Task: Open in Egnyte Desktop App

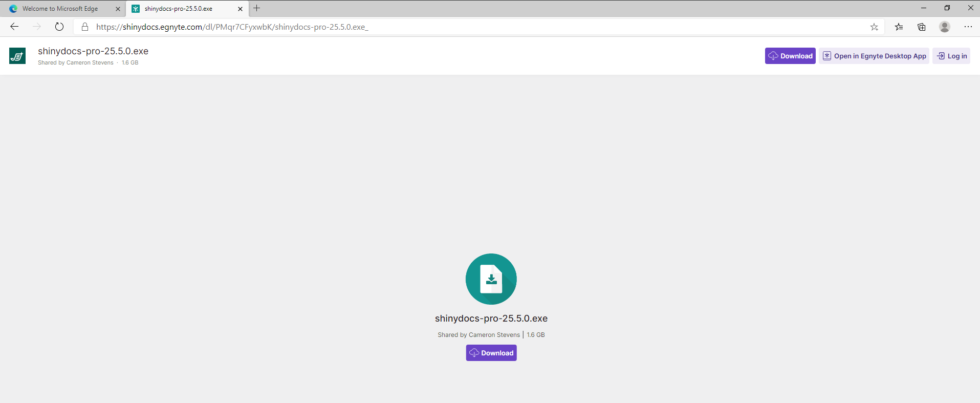Action: coord(874,56)
